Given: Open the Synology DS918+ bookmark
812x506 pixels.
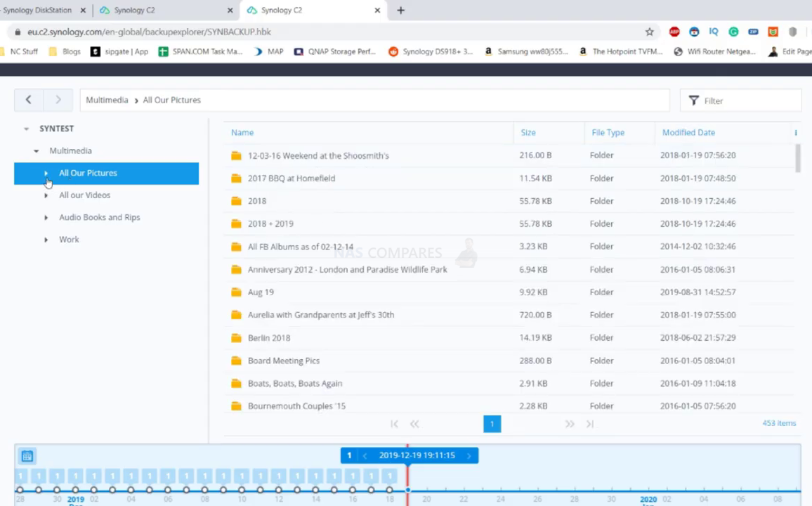Looking at the screenshot, I should pyautogui.click(x=431, y=51).
